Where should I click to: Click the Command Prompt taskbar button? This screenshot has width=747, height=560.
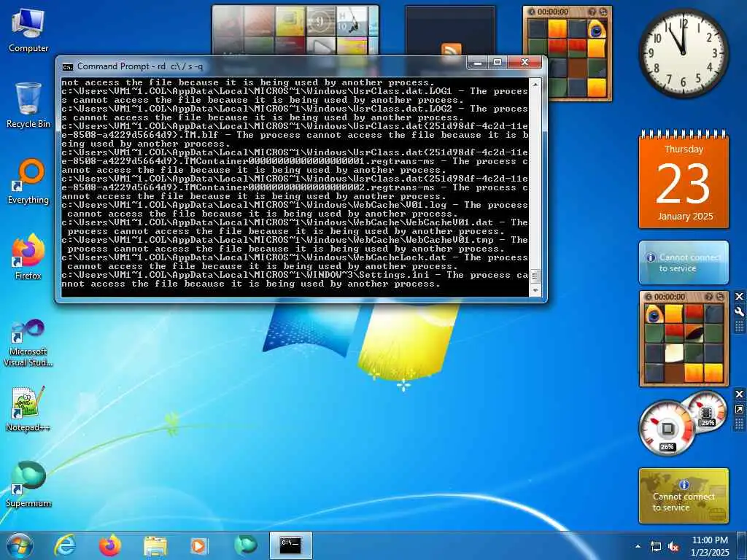[290, 545]
